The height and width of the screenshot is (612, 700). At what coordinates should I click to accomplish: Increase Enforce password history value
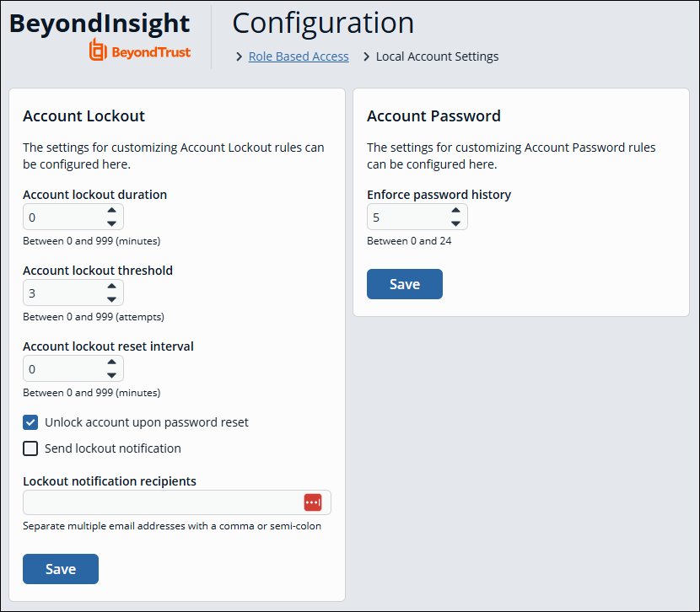pyautogui.click(x=455, y=211)
